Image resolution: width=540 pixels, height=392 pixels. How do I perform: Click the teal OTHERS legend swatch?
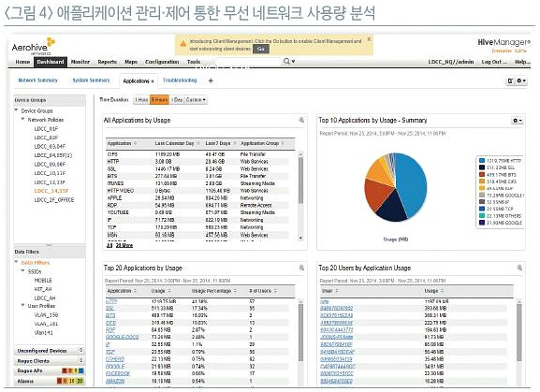coord(482,216)
